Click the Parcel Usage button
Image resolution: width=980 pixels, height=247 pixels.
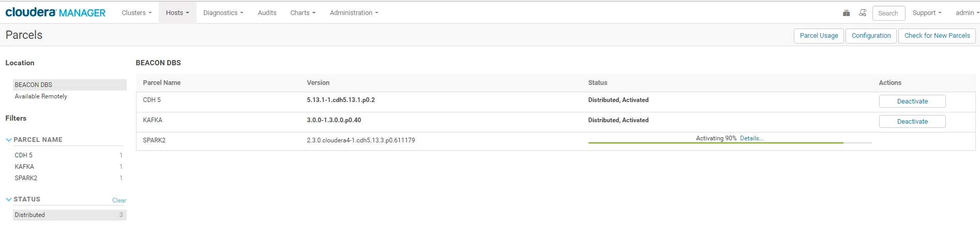pos(819,36)
